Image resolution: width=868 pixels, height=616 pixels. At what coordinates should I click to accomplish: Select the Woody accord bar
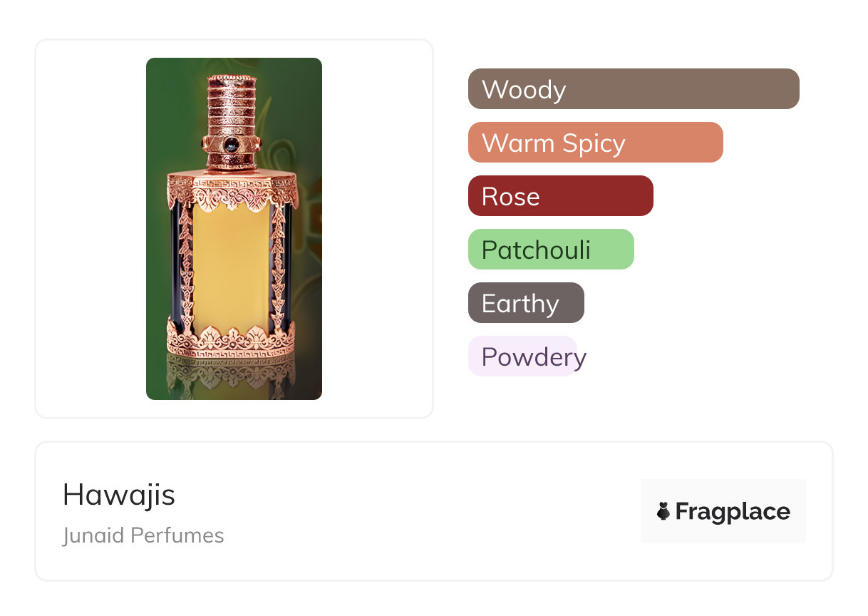click(x=633, y=89)
